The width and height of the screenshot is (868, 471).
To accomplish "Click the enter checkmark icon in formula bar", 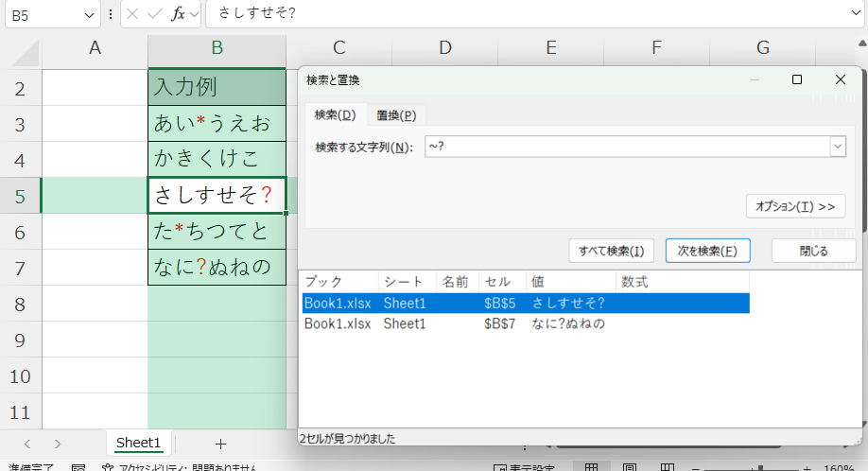I will click(x=155, y=14).
